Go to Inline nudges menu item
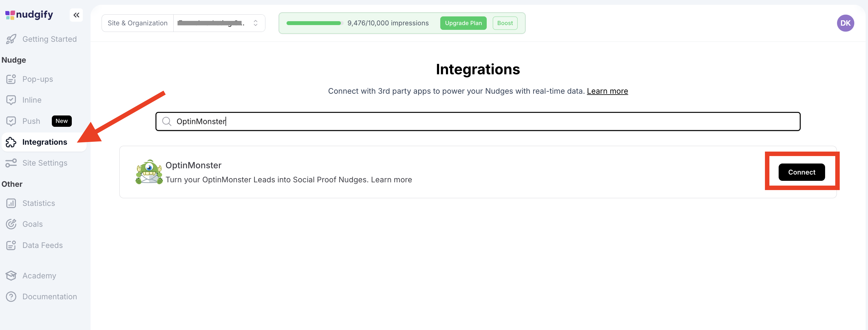 point(32,100)
